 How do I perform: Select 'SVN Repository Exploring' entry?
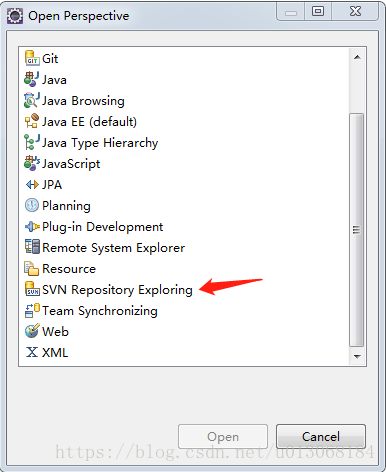pos(117,290)
